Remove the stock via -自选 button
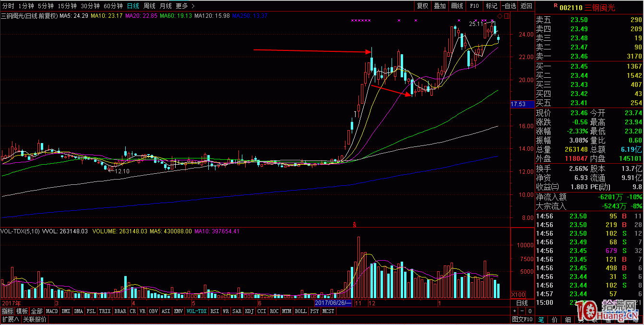 coord(509,6)
